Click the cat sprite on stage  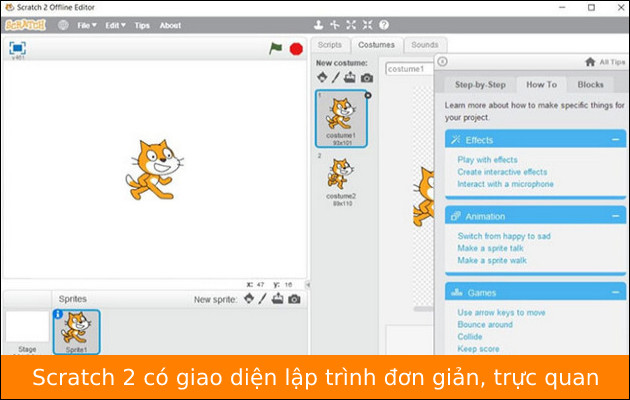tap(155, 169)
